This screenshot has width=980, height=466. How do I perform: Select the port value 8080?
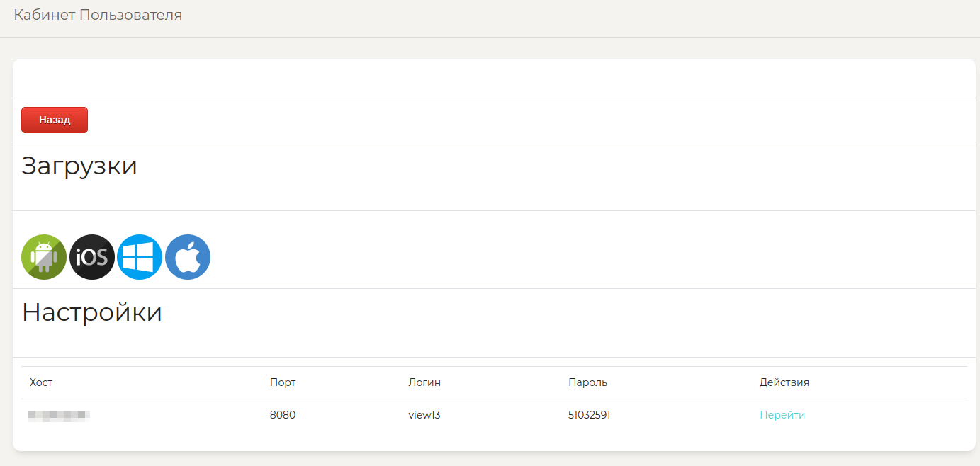283,415
